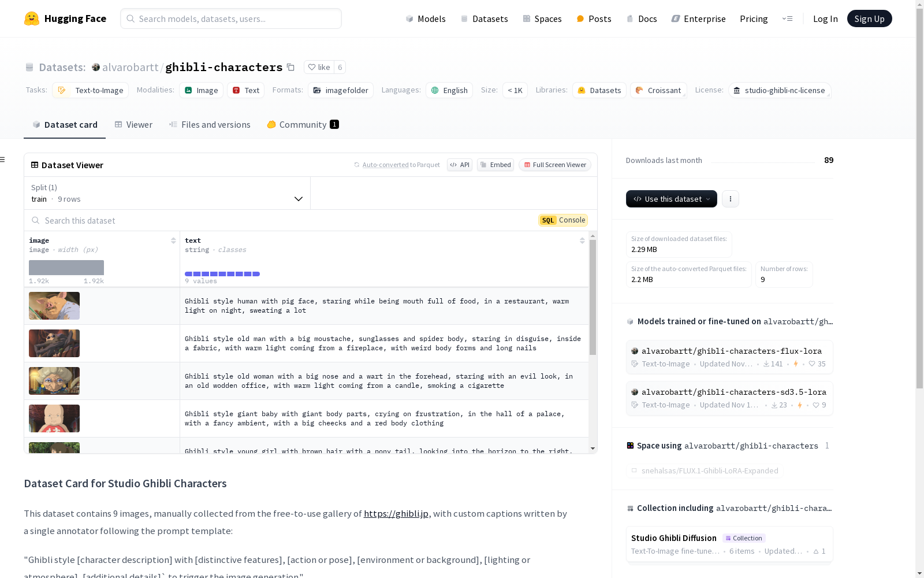Open Docs in top navigation
Image resolution: width=924 pixels, height=578 pixels.
[642, 18]
